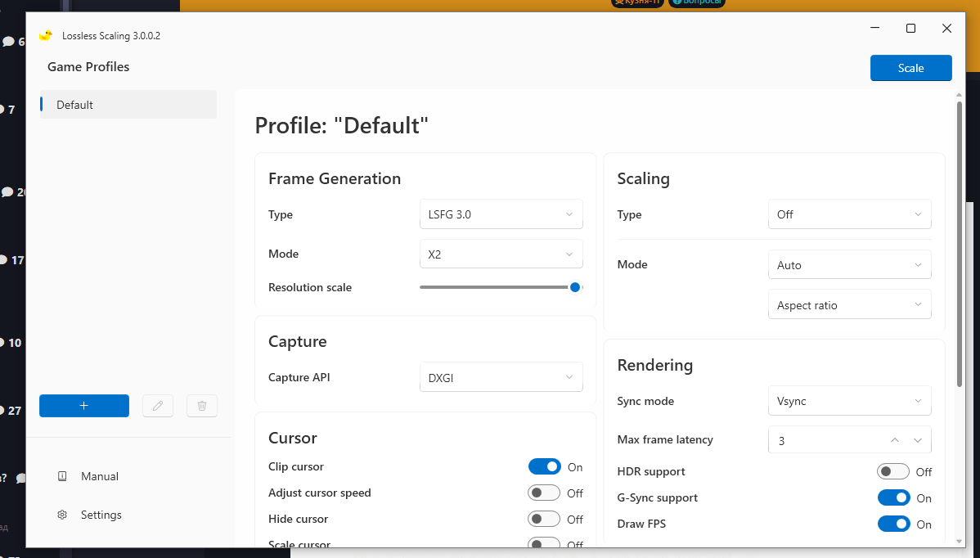
Task: Open Frame Generation Type dropdown LSFG 3.0
Action: (x=501, y=214)
